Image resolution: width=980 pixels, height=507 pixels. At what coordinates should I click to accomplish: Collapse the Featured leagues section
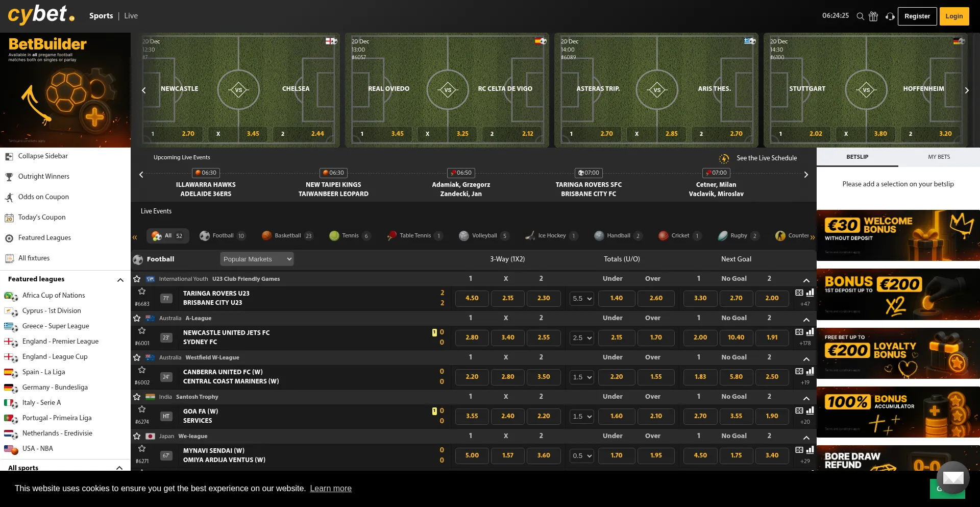pos(120,280)
